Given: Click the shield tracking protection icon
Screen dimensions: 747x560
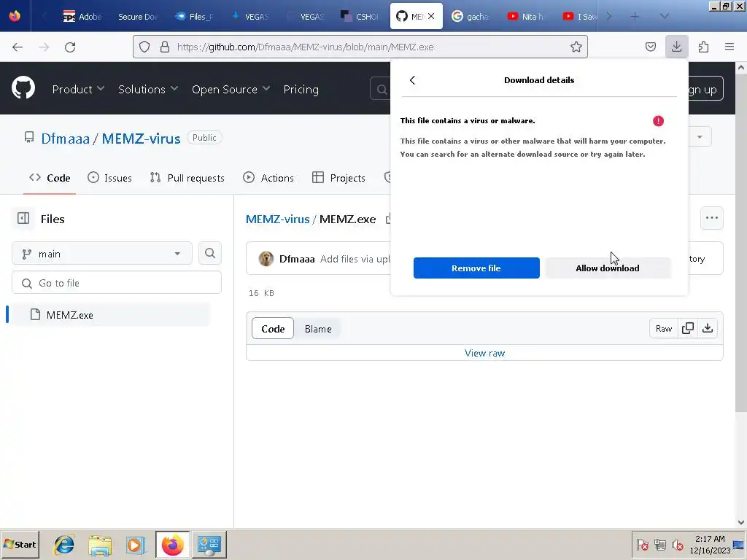Looking at the screenshot, I should (144, 47).
